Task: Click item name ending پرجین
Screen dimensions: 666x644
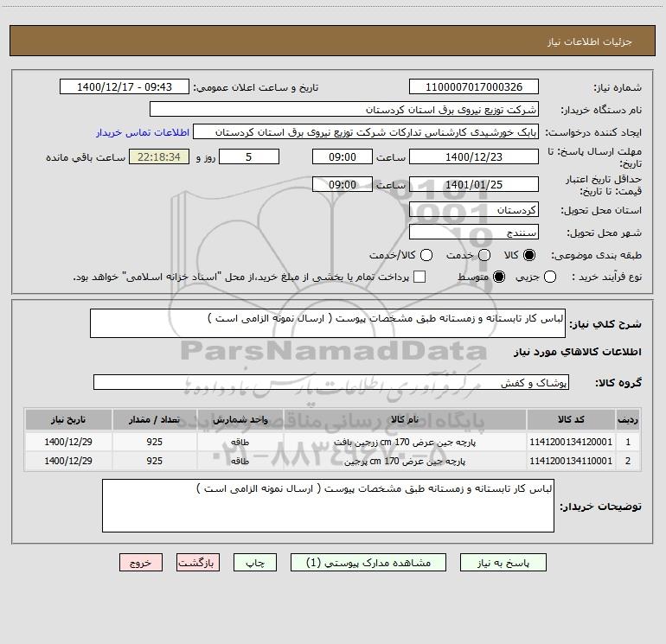Action: point(405,461)
